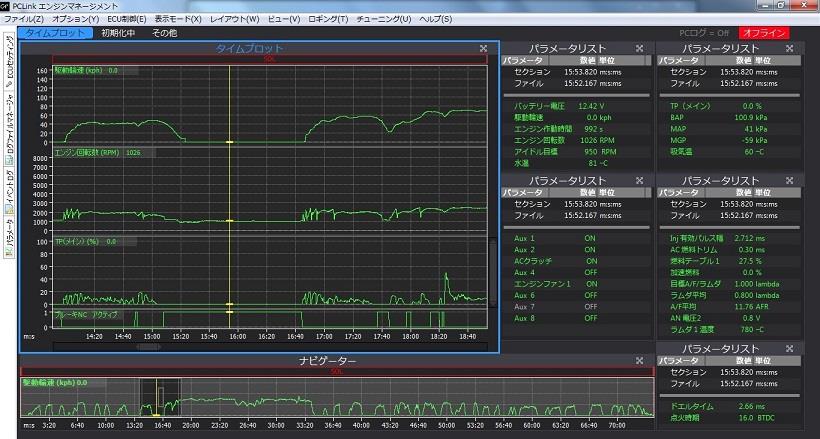Open the パラメータ side tab

(x=8, y=236)
